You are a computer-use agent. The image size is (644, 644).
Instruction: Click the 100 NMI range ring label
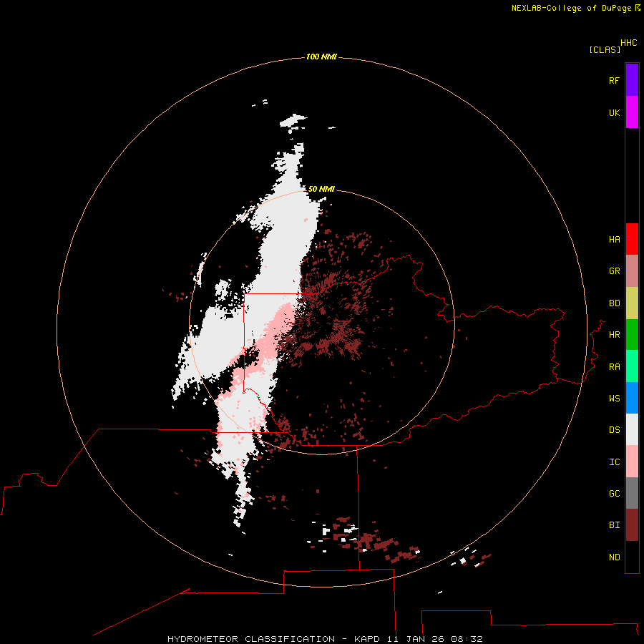(x=321, y=57)
